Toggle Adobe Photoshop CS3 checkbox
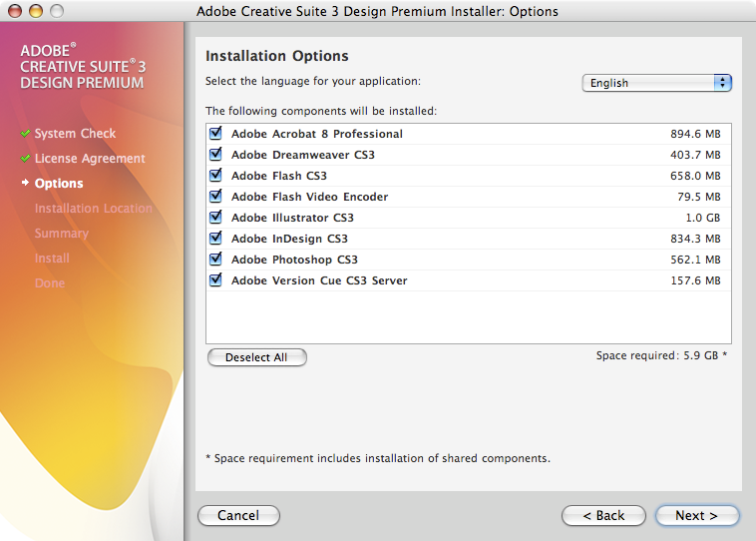 (215, 260)
